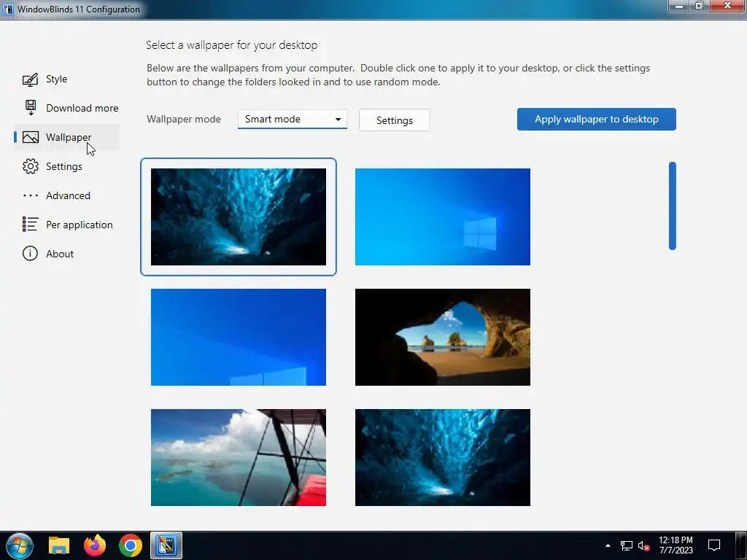747x560 pixels.
Task: Click the Style paintbrush icon in sidebar
Action: tap(30, 79)
